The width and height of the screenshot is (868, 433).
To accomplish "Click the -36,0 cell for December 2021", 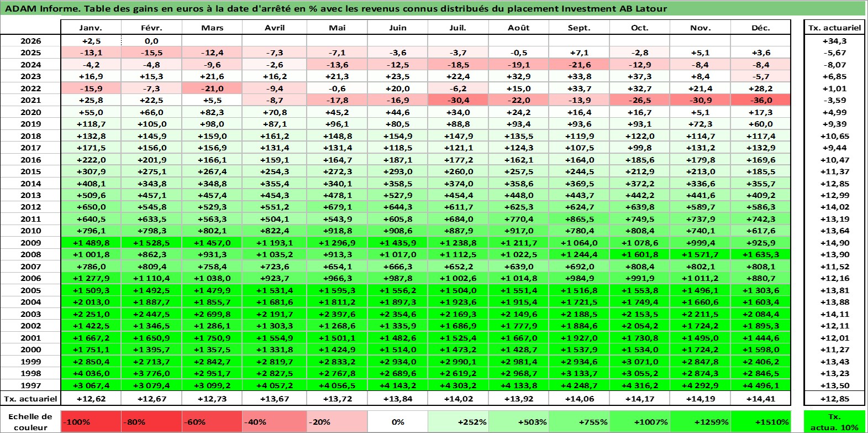I will click(760, 100).
